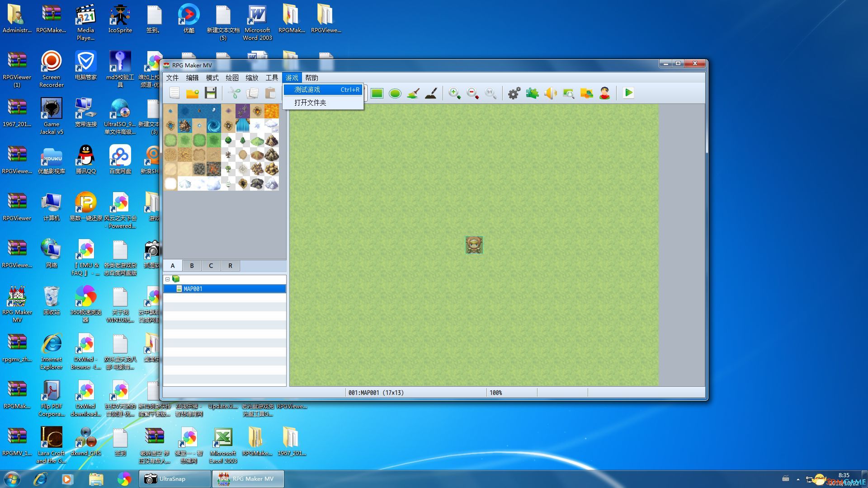Switch to tileset tab A

click(173, 266)
